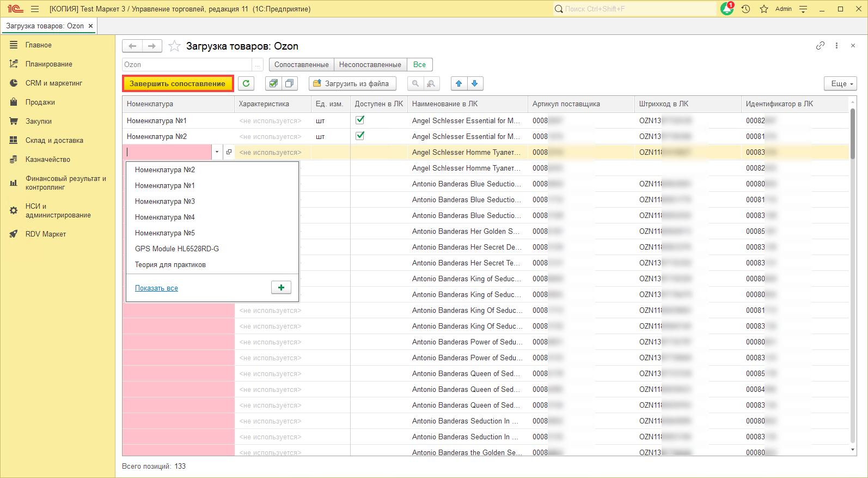Click the green plus create button

coord(281,287)
